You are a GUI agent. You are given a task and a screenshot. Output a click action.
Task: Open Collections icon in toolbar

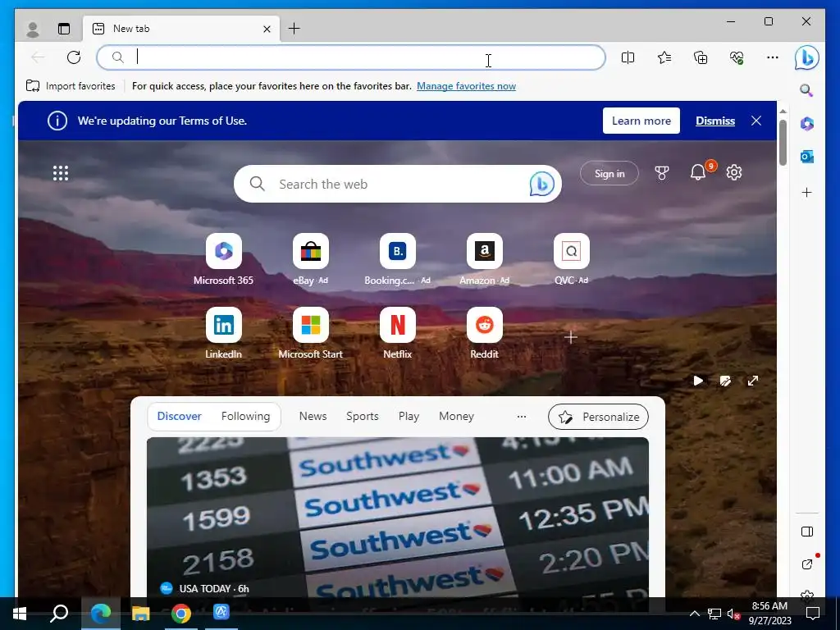(701, 57)
